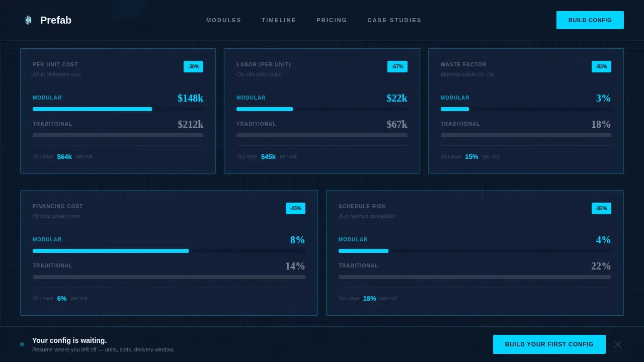Image resolution: width=644 pixels, height=362 pixels.
Task: Click the 'All-in delivered cost' subtitle
Action: (56, 74)
